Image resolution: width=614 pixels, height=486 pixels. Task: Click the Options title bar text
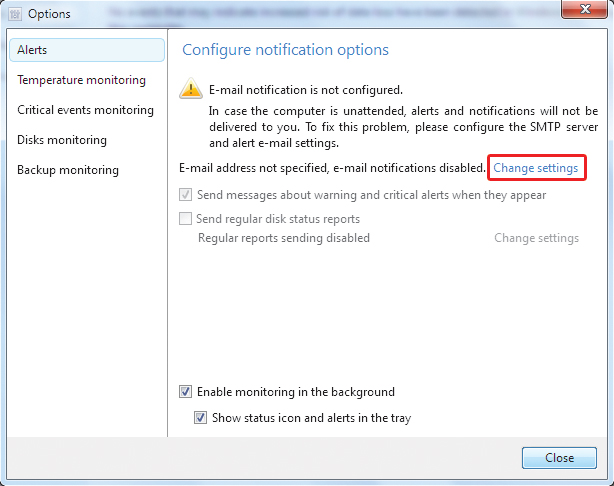[x=49, y=14]
